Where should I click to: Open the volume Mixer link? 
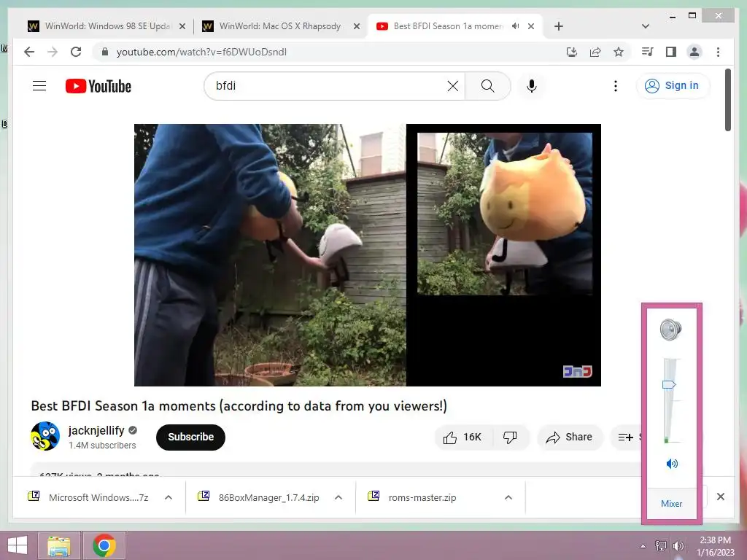tap(671, 503)
